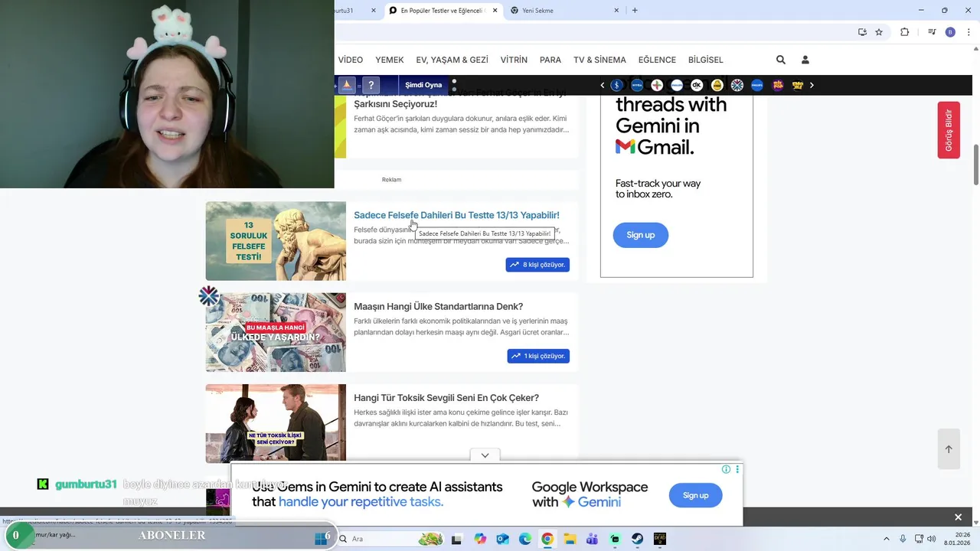Click the Şimdi Oyna button
The width and height of the screenshot is (980, 551).
[423, 85]
